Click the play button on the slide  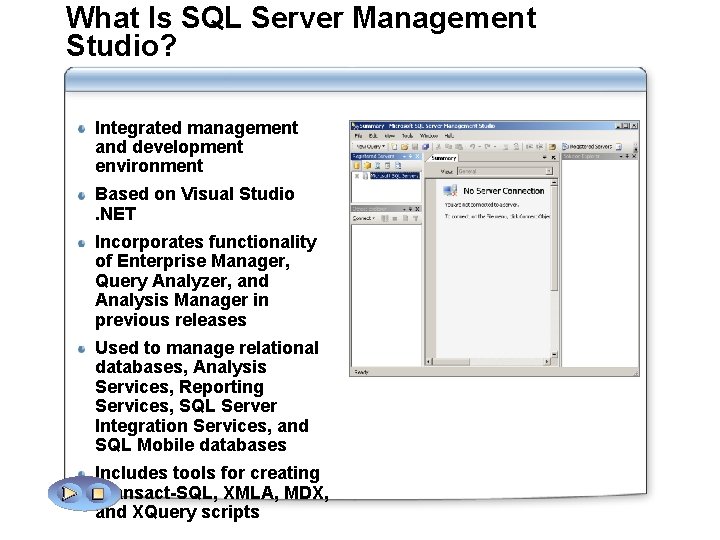[x=69, y=494]
